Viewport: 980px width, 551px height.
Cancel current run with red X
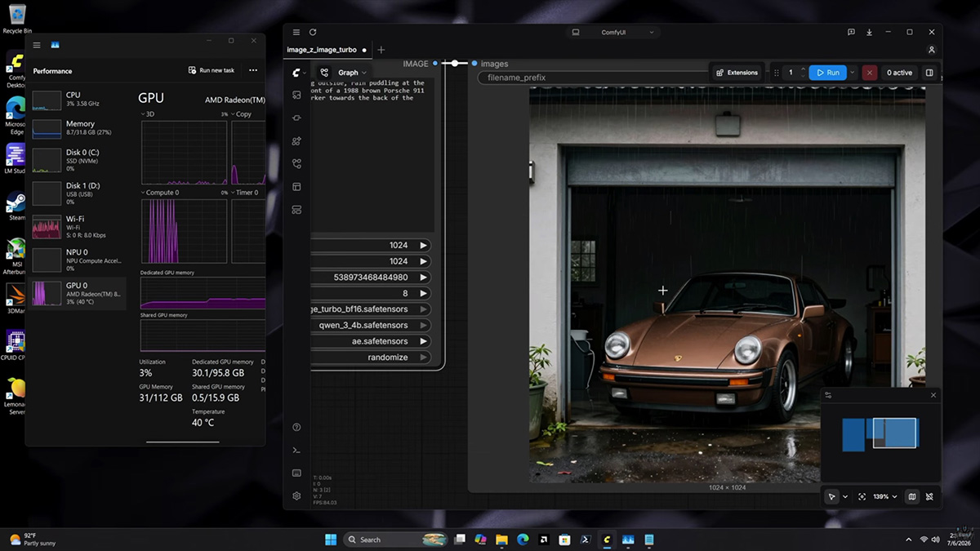[870, 73]
